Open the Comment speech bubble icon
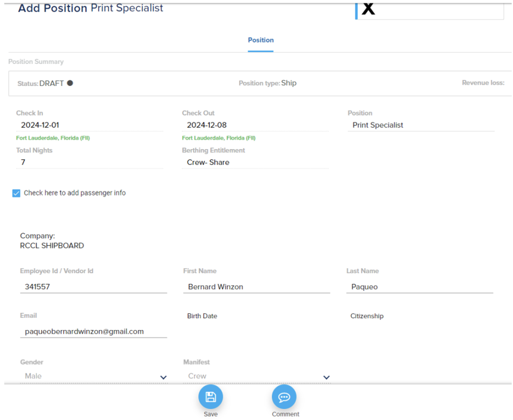The image size is (513, 420). coord(284,397)
